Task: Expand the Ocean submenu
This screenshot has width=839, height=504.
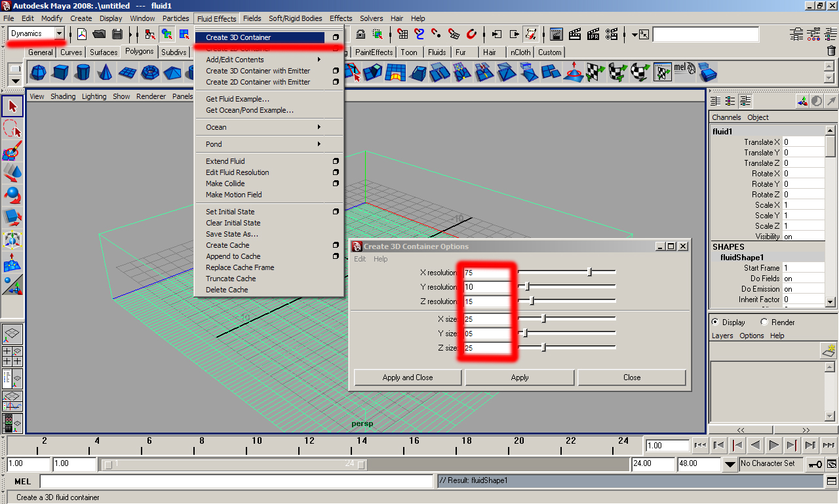Action: pyautogui.click(x=269, y=127)
